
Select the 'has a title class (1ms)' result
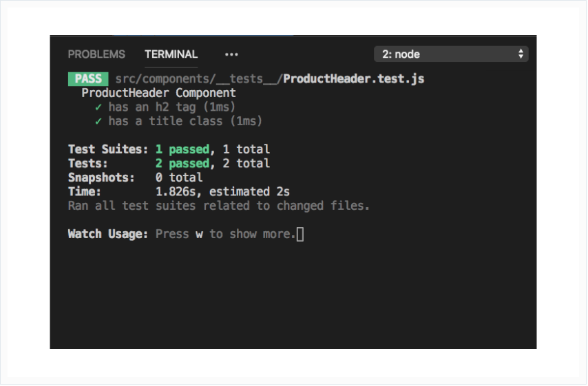coord(185,121)
